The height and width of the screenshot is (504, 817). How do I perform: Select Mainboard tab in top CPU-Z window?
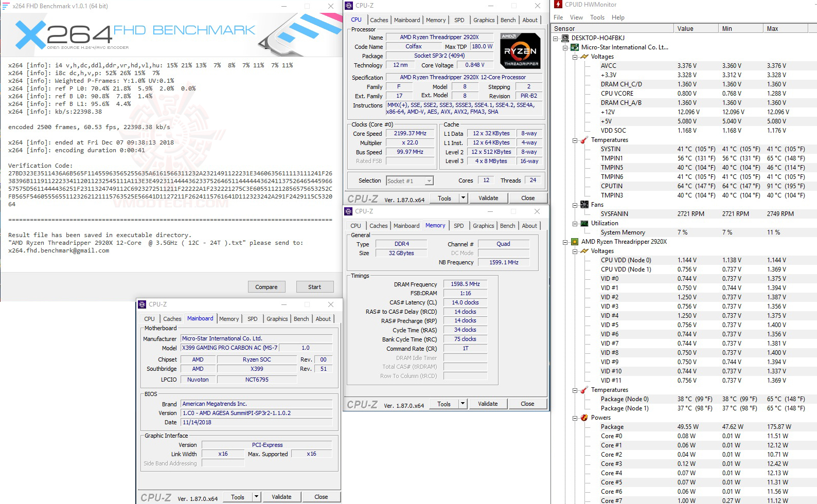click(407, 20)
